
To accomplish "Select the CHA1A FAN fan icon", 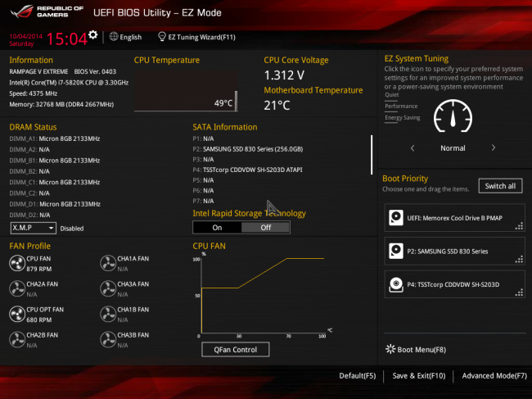I will point(108,263).
